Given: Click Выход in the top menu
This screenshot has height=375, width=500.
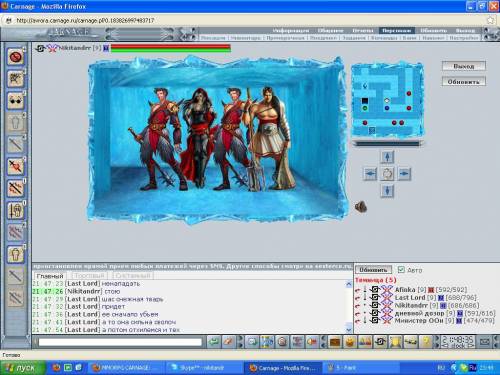Looking at the screenshot, I should click(x=465, y=31).
